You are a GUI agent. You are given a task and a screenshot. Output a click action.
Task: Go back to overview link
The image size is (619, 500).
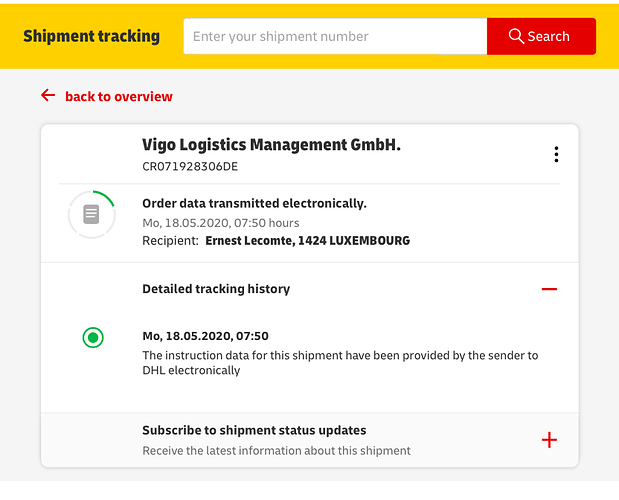pyautogui.click(x=119, y=96)
